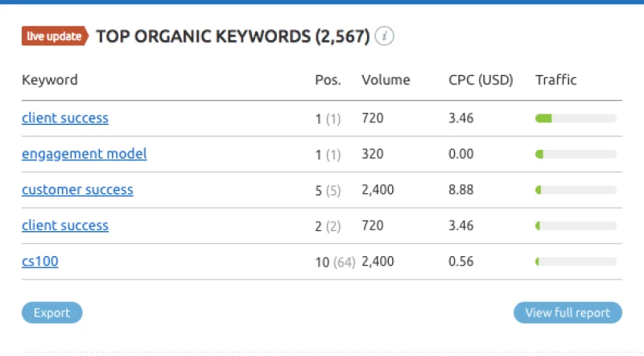Open first client success keyword link
Screen dimensions: 644x356
64,118
